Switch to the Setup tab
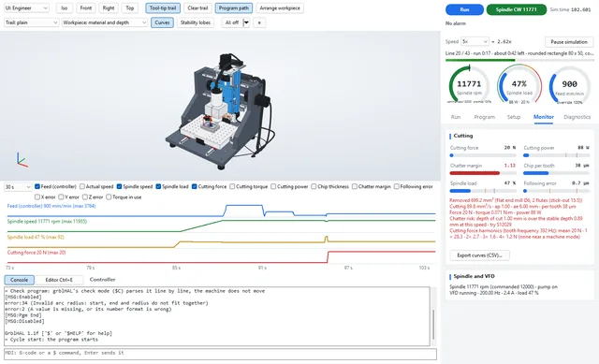This screenshot has height=364, width=599. pos(514,117)
